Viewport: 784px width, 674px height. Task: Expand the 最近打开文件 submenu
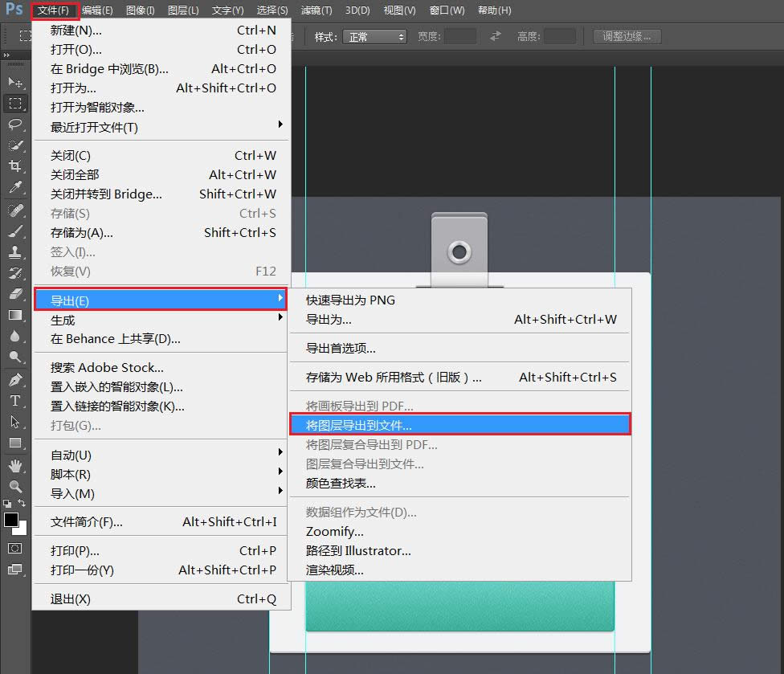(161, 127)
